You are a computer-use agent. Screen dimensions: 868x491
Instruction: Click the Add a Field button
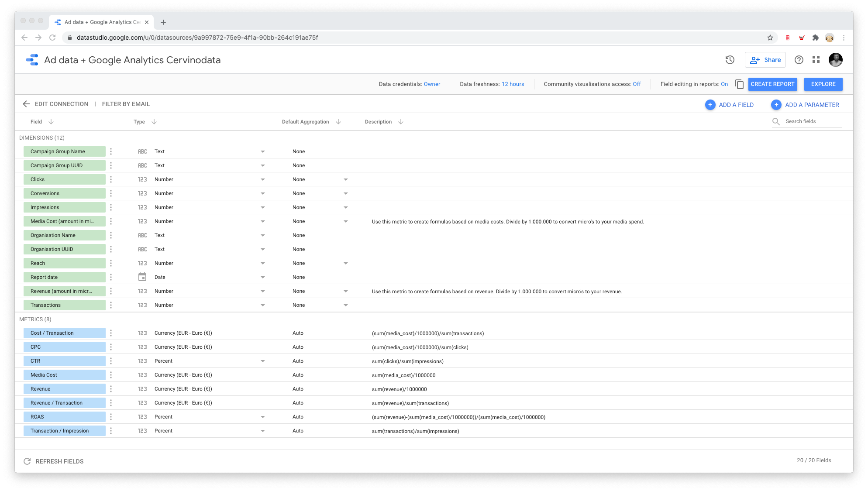click(730, 105)
